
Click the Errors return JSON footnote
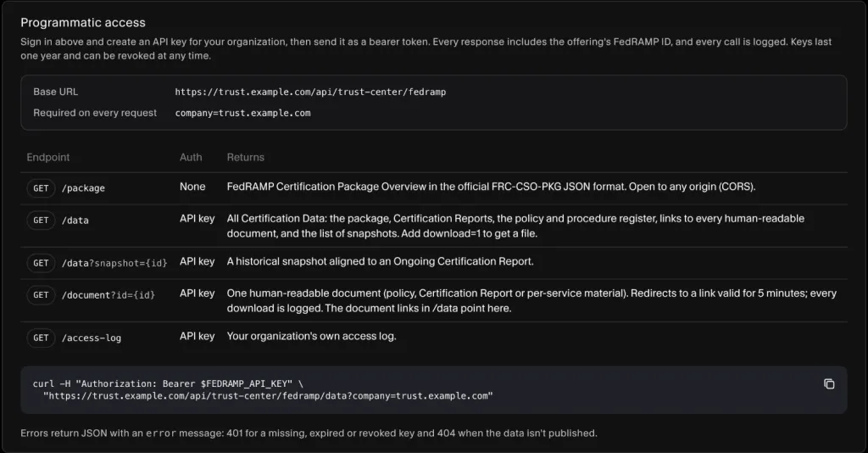(x=309, y=433)
